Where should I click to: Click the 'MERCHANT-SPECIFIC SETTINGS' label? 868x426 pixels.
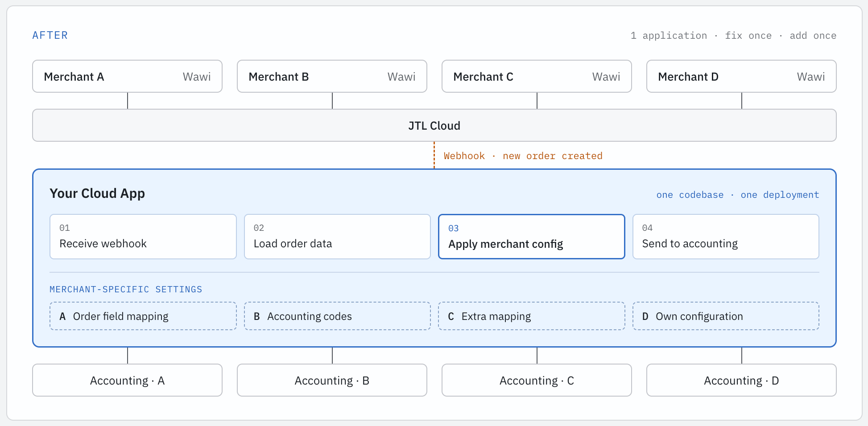coord(126,289)
